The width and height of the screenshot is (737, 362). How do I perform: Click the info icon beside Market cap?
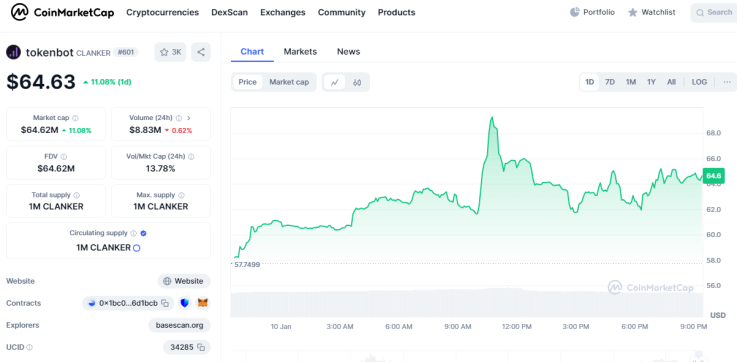[75, 118]
